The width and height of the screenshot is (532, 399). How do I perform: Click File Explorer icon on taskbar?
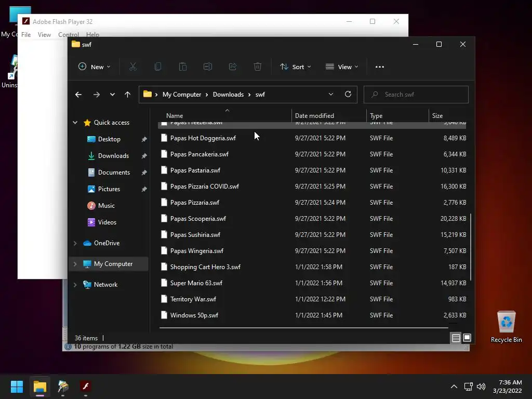pyautogui.click(x=39, y=387)
